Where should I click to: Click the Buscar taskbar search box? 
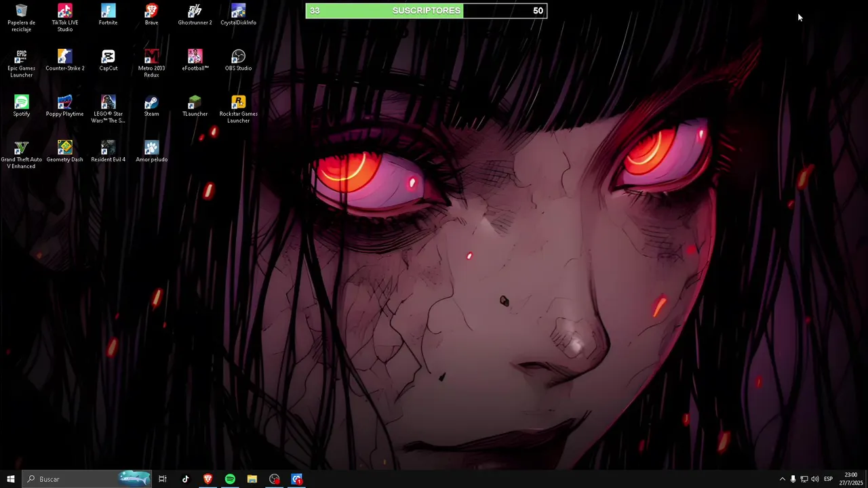click(x=86, y=479)
